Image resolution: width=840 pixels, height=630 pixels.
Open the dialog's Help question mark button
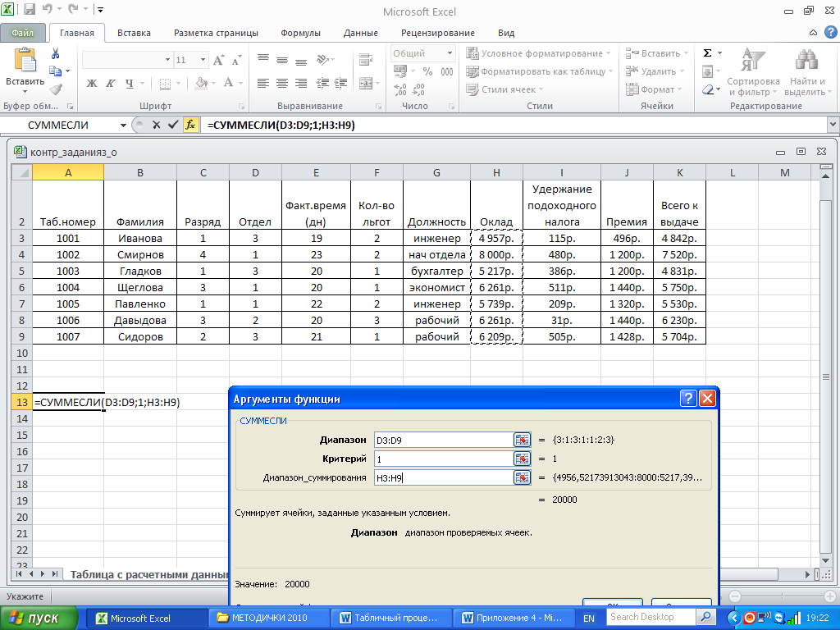coord(688,399)
